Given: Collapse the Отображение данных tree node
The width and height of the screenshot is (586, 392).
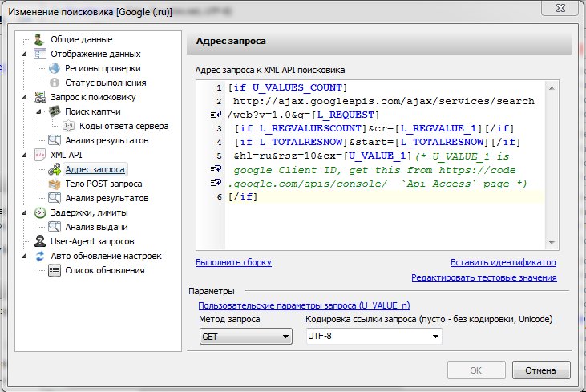Looking at the screenshot, I should coord(25,54).
